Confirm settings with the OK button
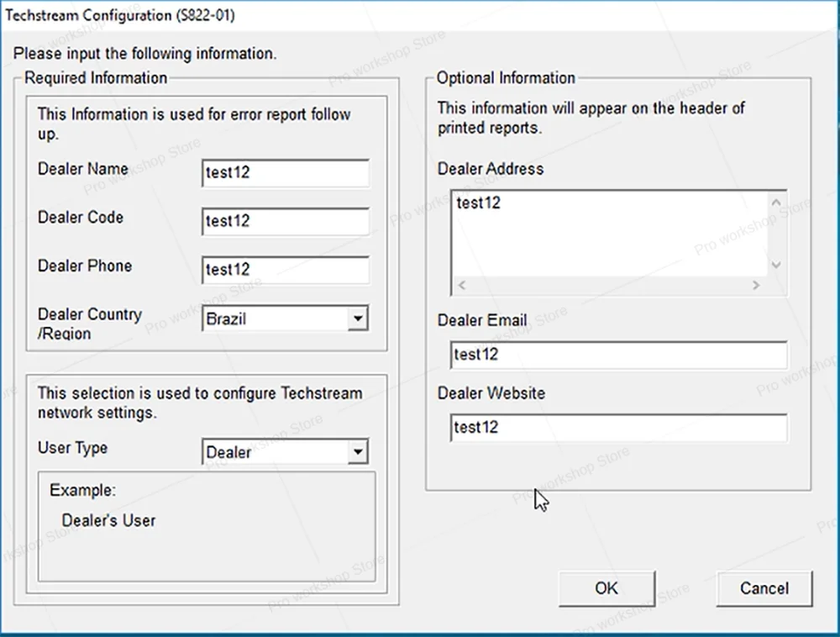Image resolution: width=840 pixels, height=637 pixels. pos(606,588)
